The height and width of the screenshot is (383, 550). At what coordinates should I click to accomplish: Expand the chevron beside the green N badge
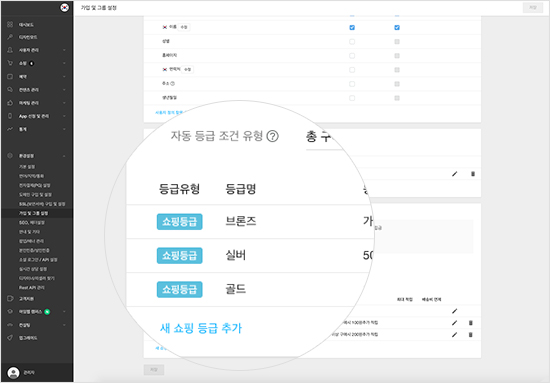click(x=64, y=311)
